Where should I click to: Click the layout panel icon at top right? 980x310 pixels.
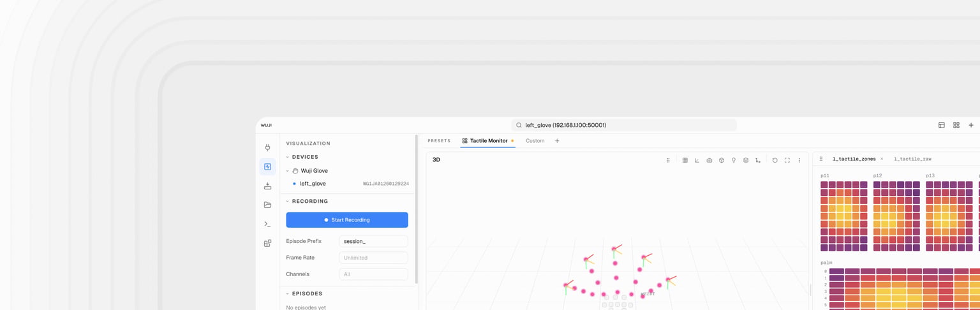point(941,125)
